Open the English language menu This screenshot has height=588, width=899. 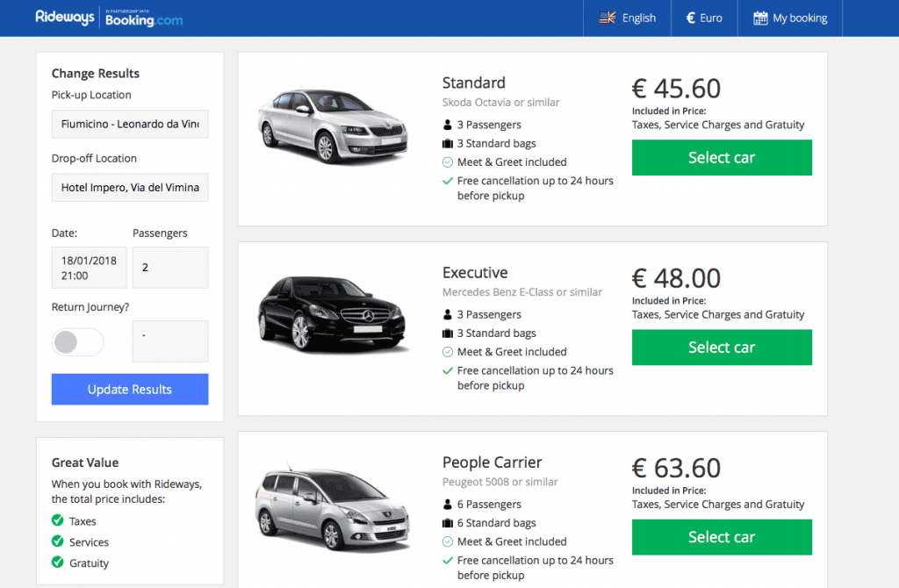click(627, 18)
